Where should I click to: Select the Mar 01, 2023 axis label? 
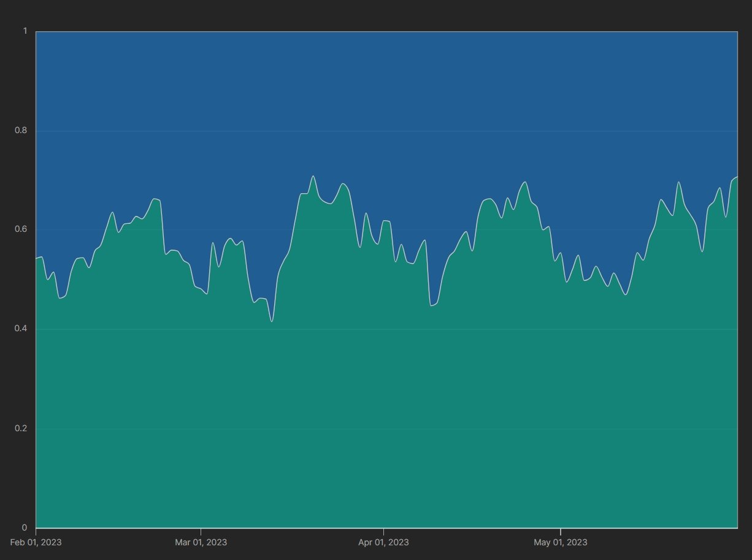coord(201,542)
